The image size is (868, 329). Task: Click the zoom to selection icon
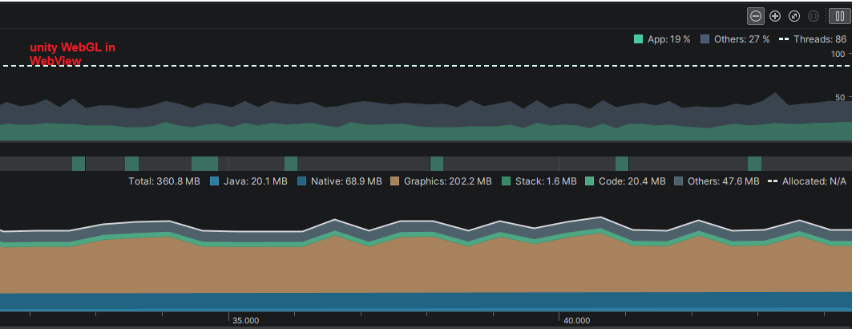(813, 15)
